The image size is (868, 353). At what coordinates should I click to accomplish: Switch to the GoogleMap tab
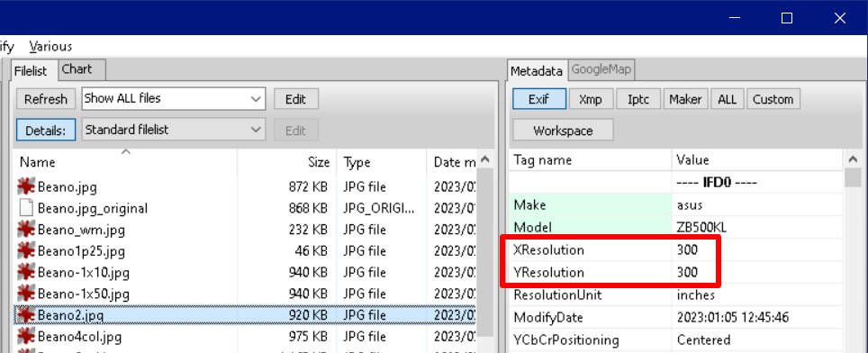click(x=601, y=69)
